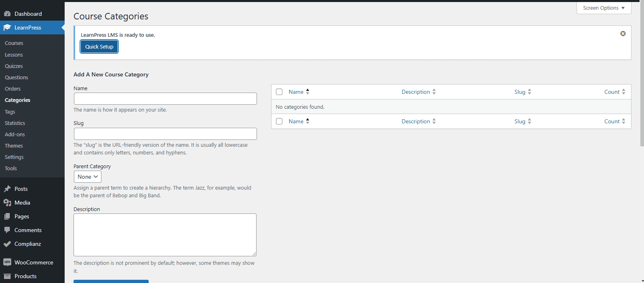Screen dimensions: 644x283
Task: Go to LearnPress Settings submenu
Action: [14, 157]
